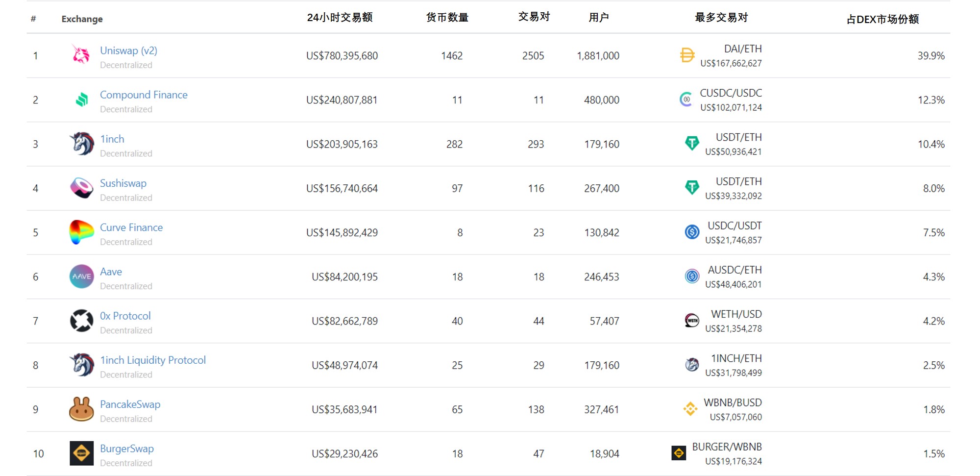Viewport: 980px width, 476px height.
Task: Open the BurgerSwap exchange link
Action: point(127,449)
